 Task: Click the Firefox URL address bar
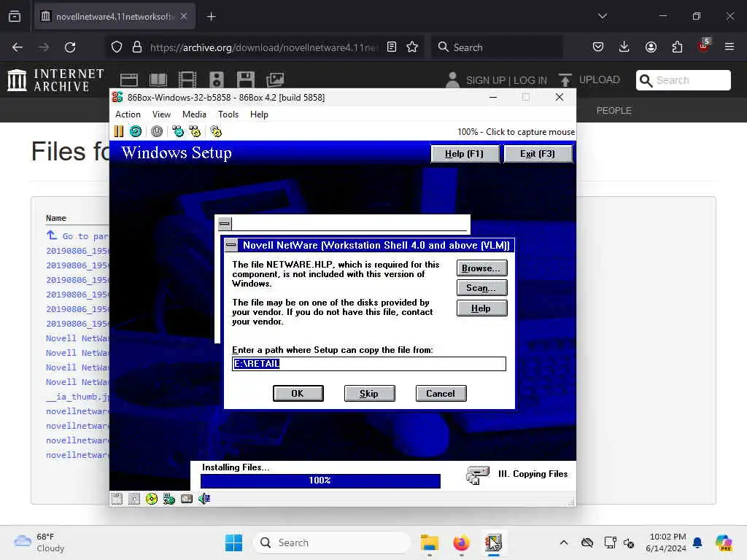263,47
